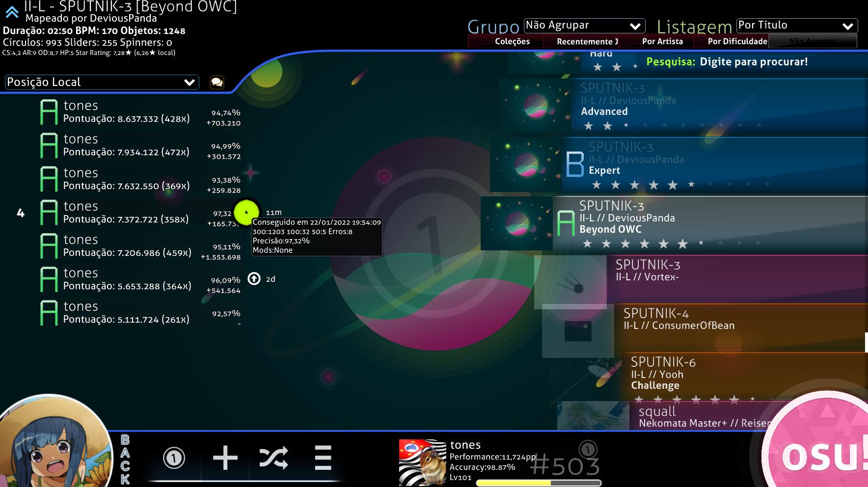Click 'Mapeado por DeviousPanda' text

coord(91,18)
